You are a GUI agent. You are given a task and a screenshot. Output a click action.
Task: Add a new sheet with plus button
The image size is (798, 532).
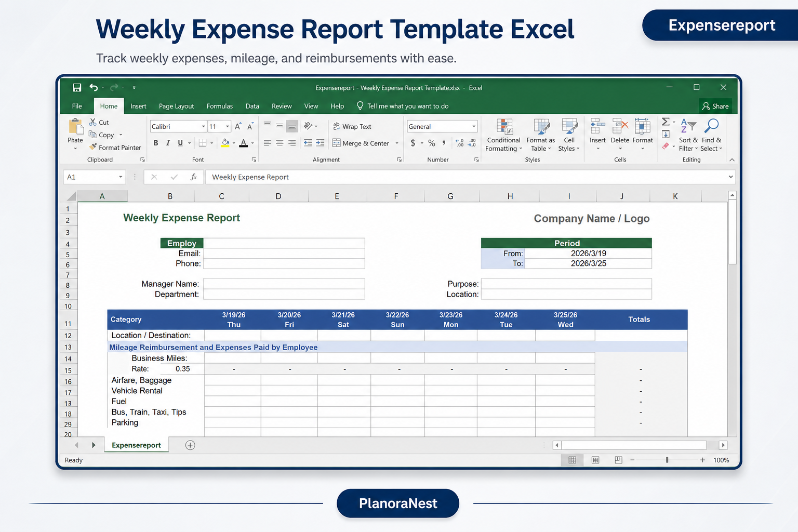point(190,445)
